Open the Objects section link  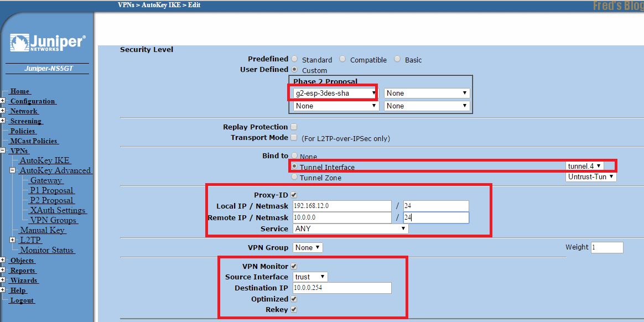point(22,261)
